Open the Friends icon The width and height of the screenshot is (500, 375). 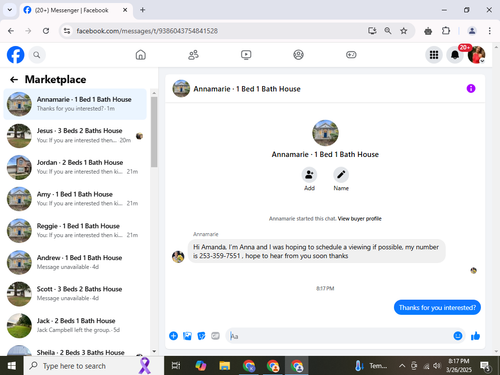click(x=193, y=55)
